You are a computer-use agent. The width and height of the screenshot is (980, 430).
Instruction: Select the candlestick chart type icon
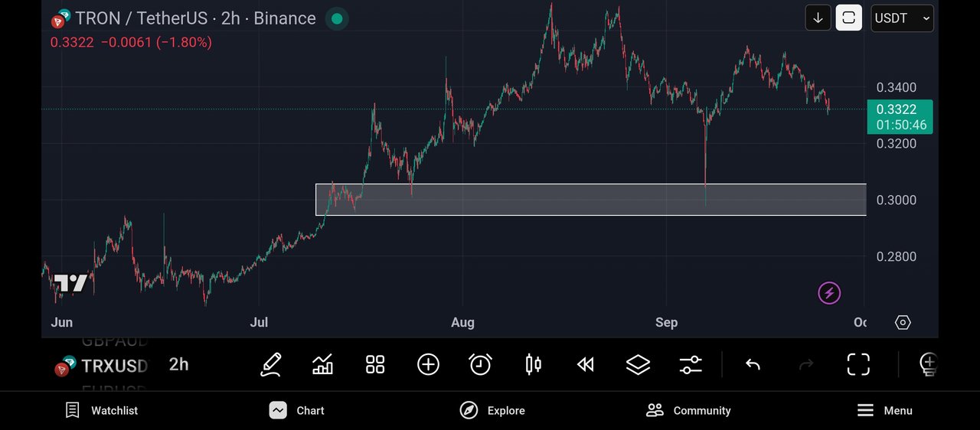(x=534, y=365)
